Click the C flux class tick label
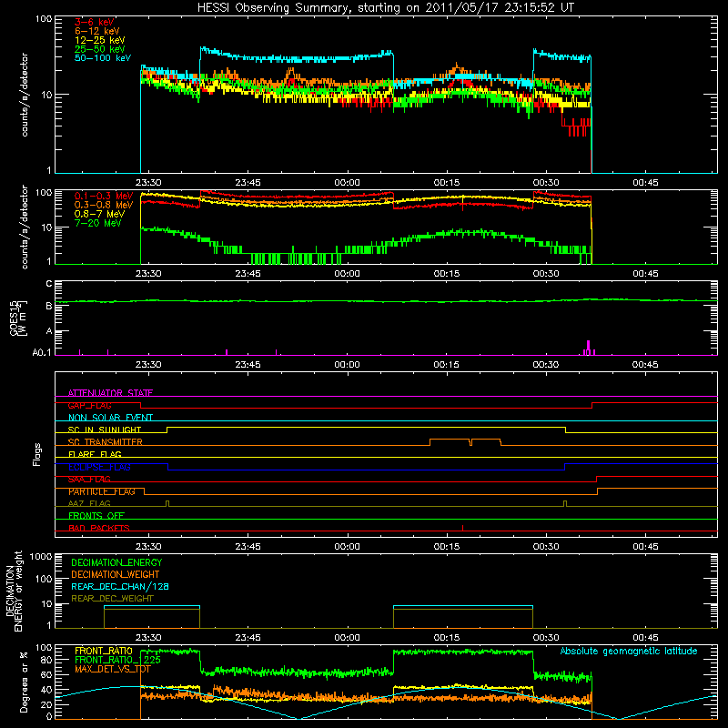This screenshot has height=728, width=728. pos(49,284)
